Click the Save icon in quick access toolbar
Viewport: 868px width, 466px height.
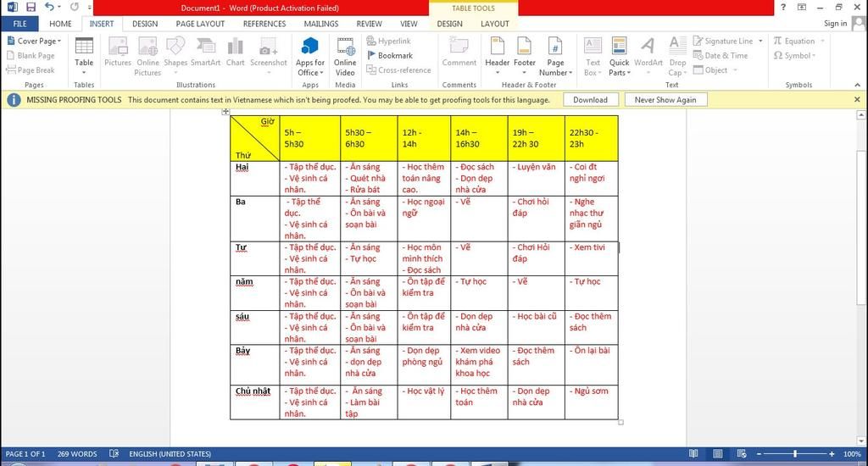click(x=31, y=7)
